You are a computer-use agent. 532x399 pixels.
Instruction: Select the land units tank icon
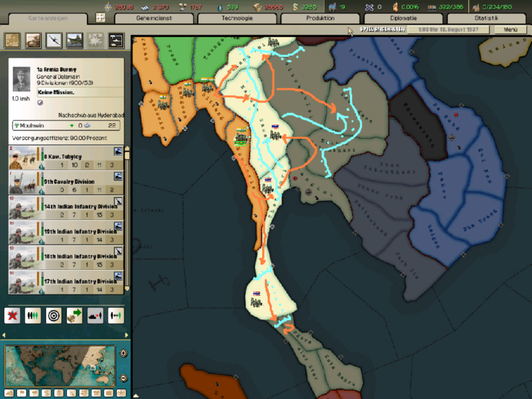33,41
